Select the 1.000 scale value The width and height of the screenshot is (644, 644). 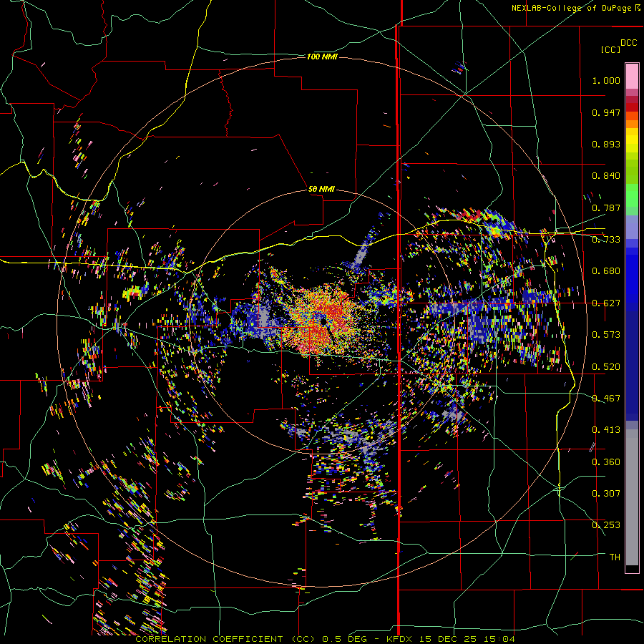pyautogui.click(x=606, y=80)
